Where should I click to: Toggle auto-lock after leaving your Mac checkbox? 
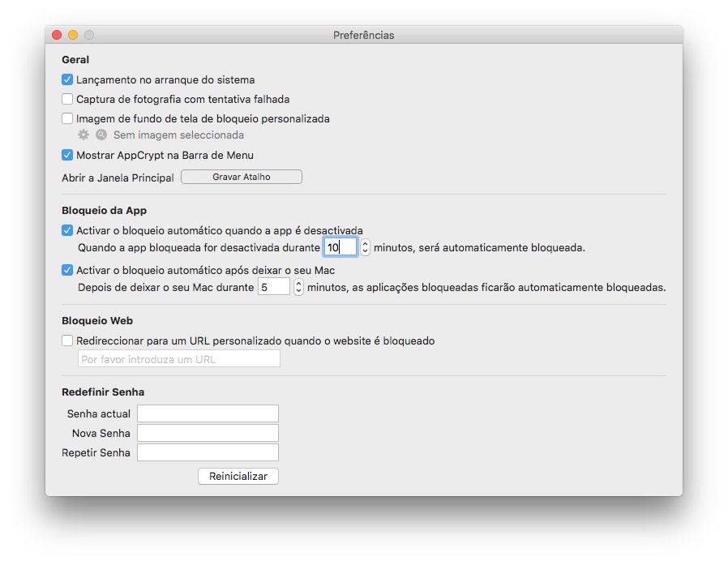(67, 270)
